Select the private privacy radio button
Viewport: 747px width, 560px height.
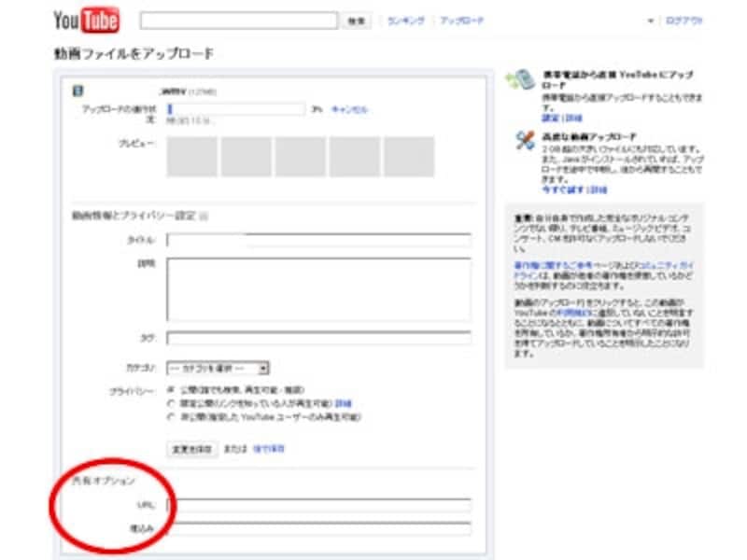tap(171, 417)
